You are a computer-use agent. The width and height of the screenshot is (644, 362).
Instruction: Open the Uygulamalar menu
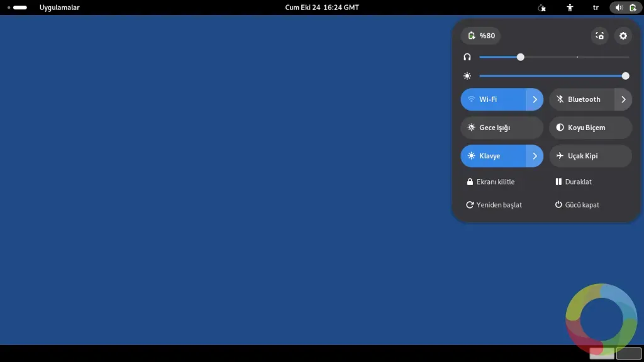coord(60,8)
